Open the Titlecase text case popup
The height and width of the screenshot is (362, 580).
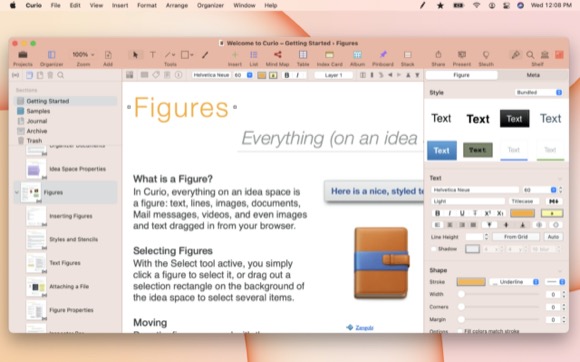pyautogui.click(x=522, y=201)
